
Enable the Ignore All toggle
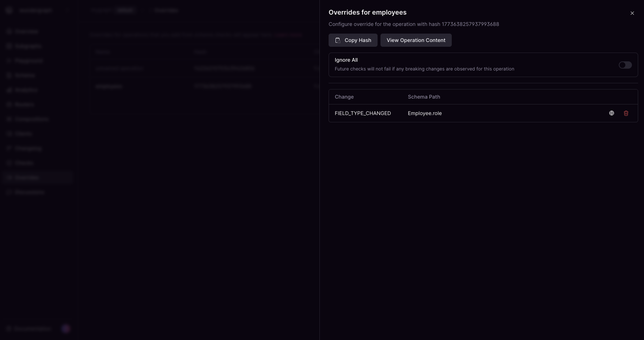tap(625, 65)
